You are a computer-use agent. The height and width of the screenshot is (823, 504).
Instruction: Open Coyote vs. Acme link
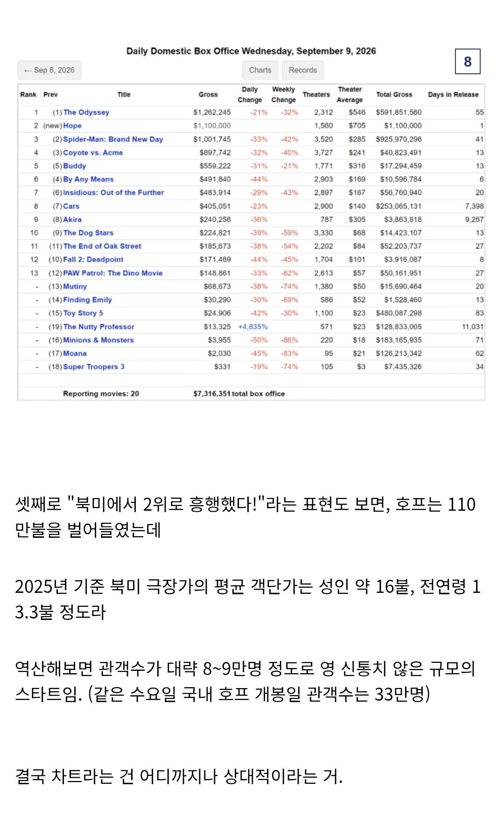[x=93, y=153]
